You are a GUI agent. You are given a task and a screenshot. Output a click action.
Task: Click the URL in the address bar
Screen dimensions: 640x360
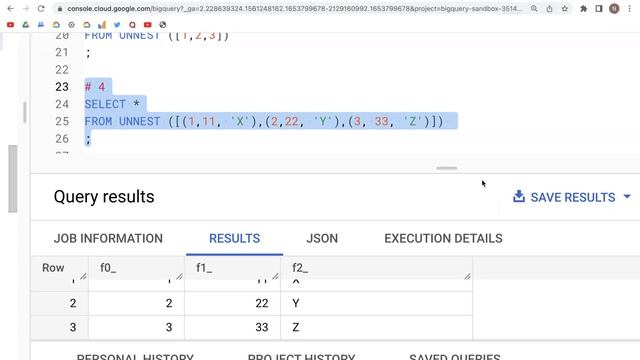pyautogui.click(x=294, y=9)
